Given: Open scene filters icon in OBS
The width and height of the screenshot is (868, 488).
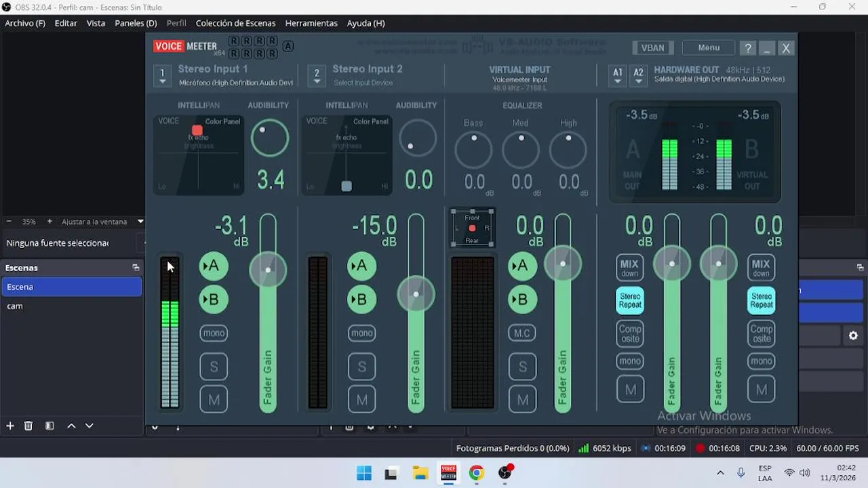Looking at the screenshot, I should point(50,426).
